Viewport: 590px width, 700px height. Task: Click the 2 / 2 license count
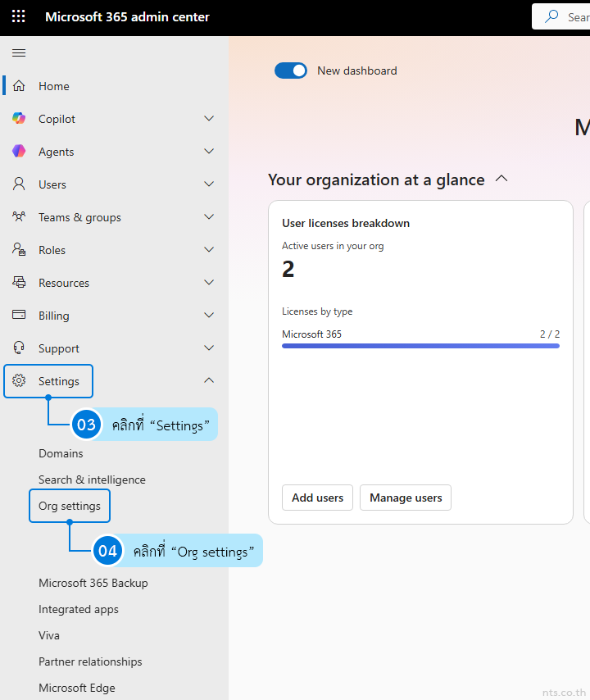pos(550,334)
